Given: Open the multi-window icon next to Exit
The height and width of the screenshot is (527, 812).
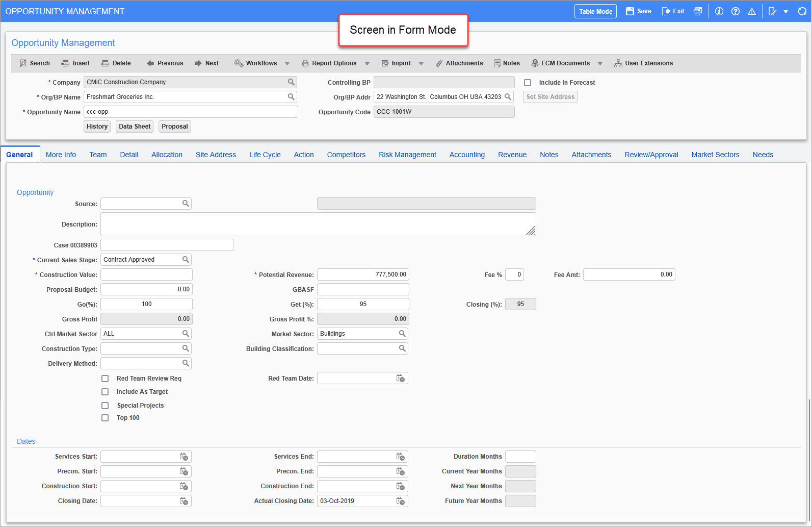Looking at the screenshot, I should [x=698, y=11].
